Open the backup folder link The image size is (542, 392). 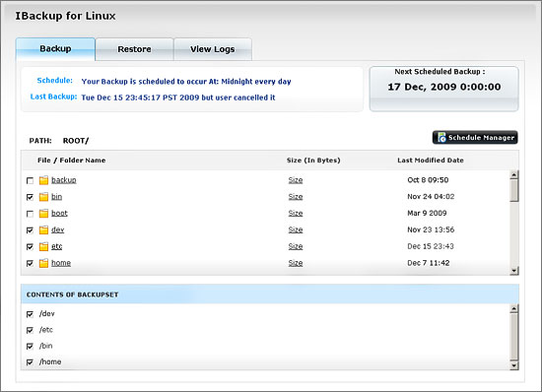(x=64, y=180)
